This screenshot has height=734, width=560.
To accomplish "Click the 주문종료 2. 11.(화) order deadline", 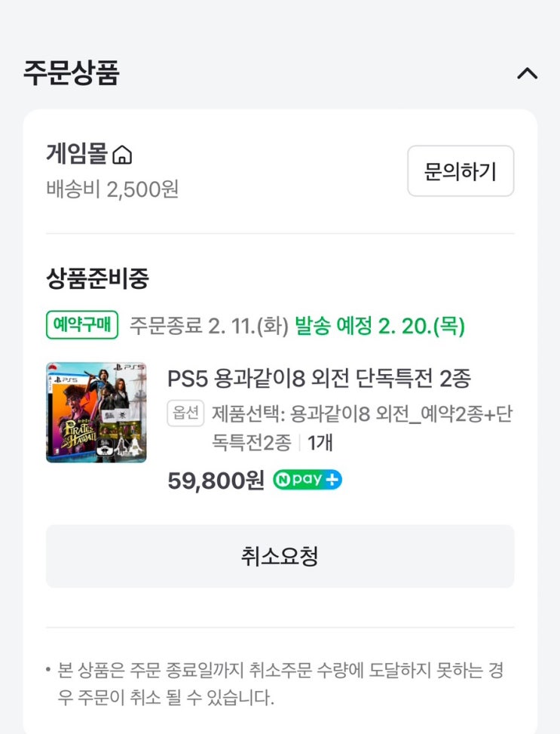I will coord(209,326).
